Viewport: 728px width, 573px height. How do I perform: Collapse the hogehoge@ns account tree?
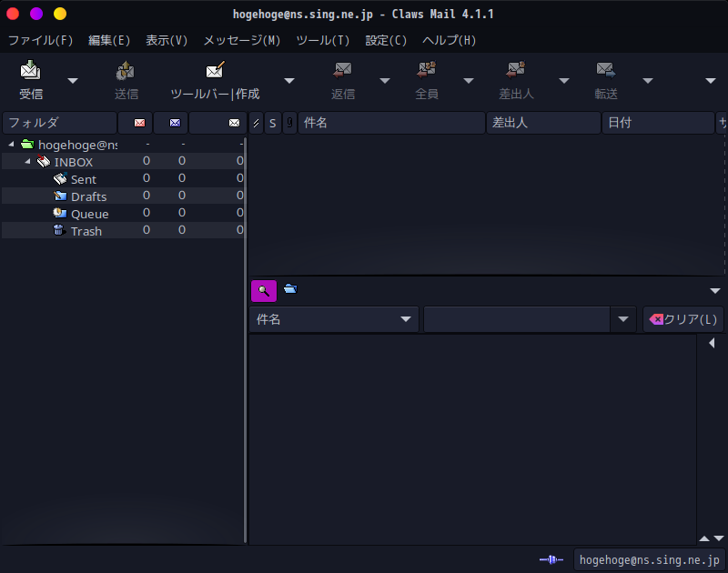coord(11,145)
